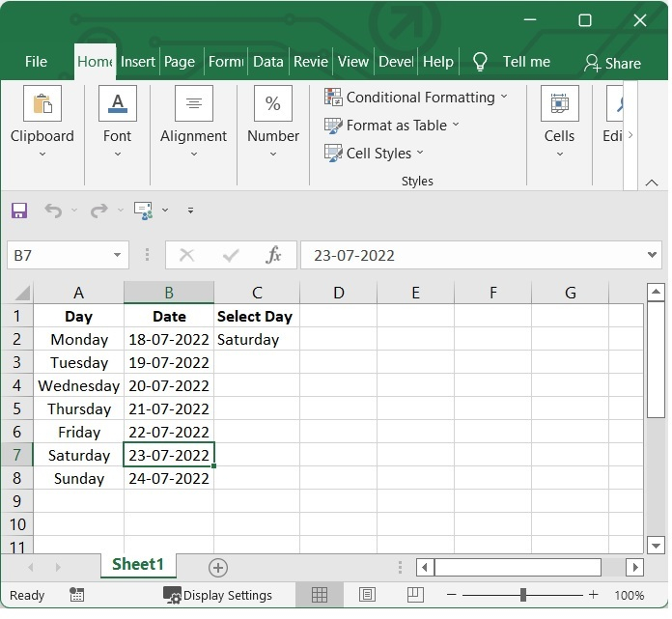
Task: Click the Alignment group icon
Action: tap(193, 104)
